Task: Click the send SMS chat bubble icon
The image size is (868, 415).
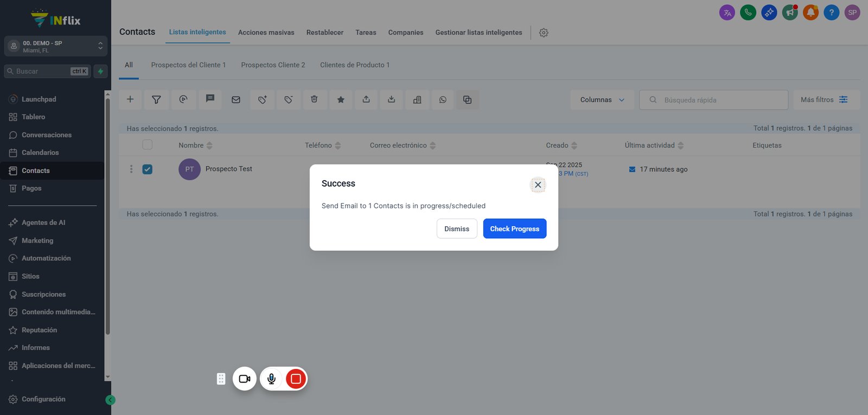Action: 210,99
